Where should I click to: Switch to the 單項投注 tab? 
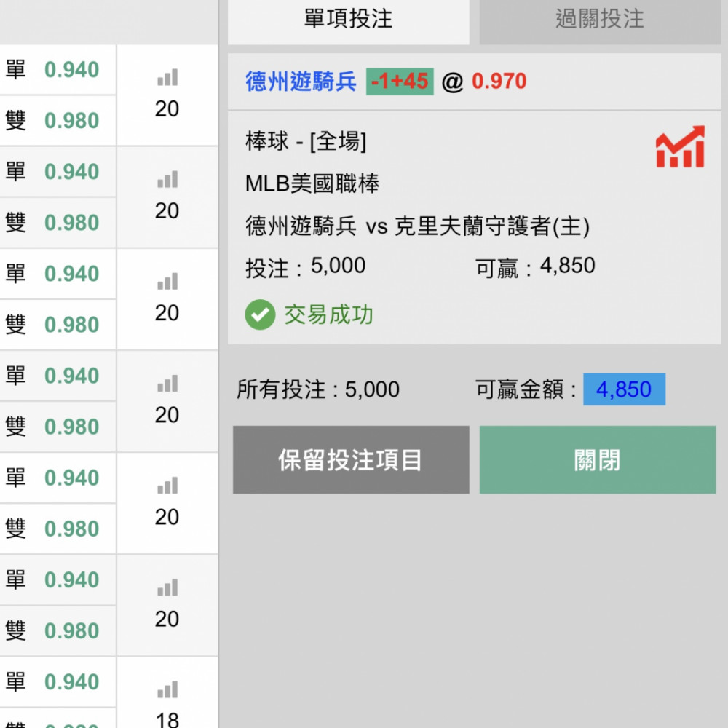(x=348, y=20)
